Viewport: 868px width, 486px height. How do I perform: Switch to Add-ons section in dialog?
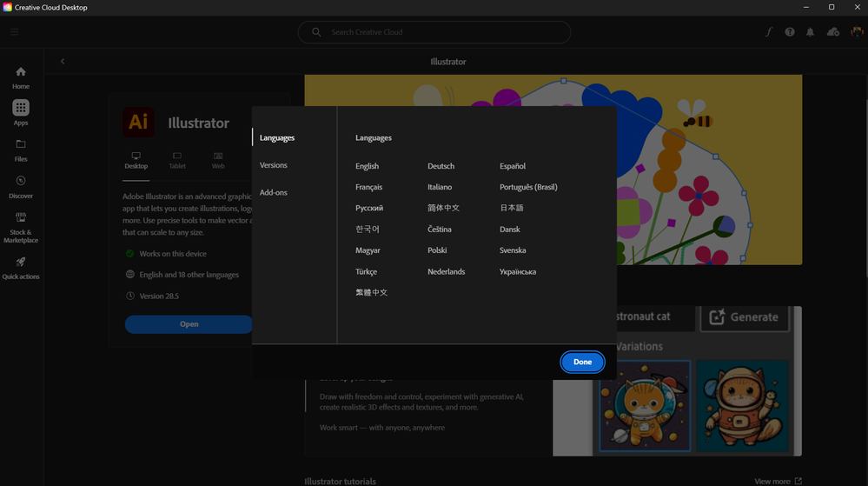tap(274, 192)
